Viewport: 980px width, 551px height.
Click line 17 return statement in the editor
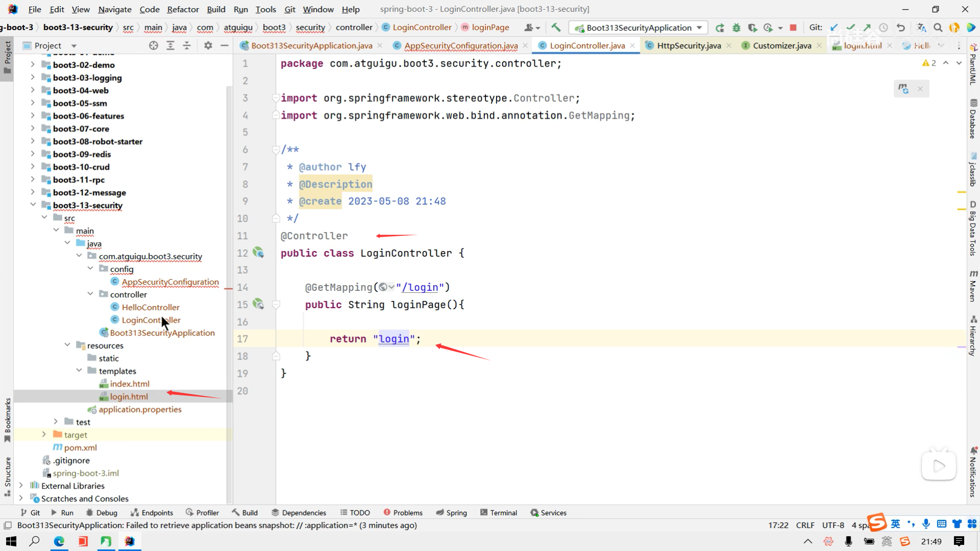pos(375,339)
